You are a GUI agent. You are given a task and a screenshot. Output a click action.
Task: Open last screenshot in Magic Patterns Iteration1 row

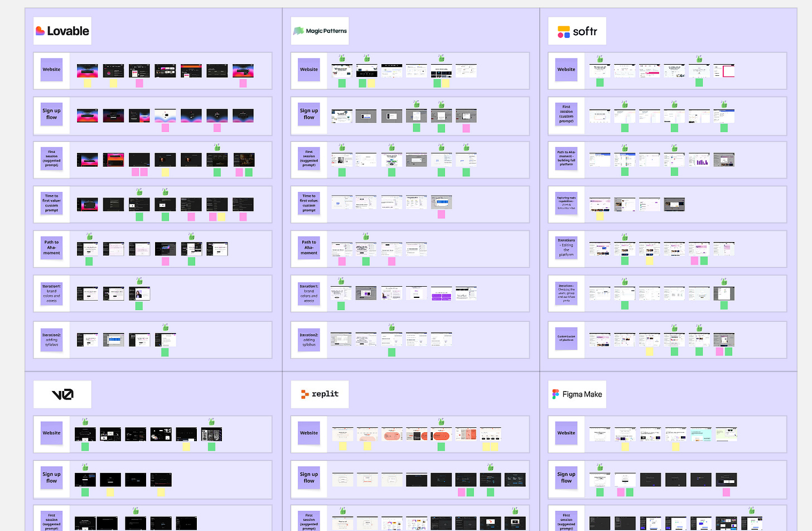pyautogui.click(x=466, y=293)
